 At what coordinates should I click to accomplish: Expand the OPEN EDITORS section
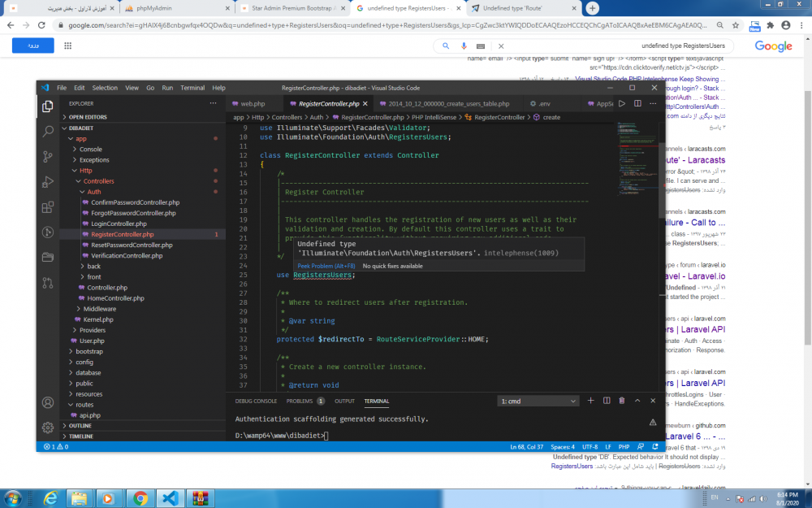88,117
